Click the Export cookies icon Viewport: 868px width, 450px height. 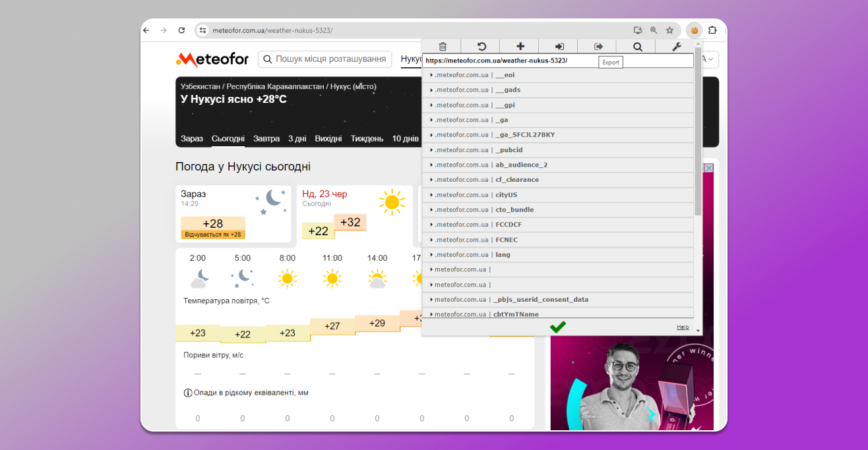click(598, 46)
